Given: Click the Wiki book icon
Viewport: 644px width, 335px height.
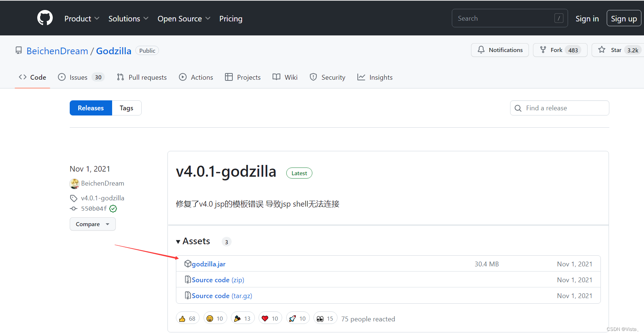Looking at the screenshot, I should tap(276, 77).
